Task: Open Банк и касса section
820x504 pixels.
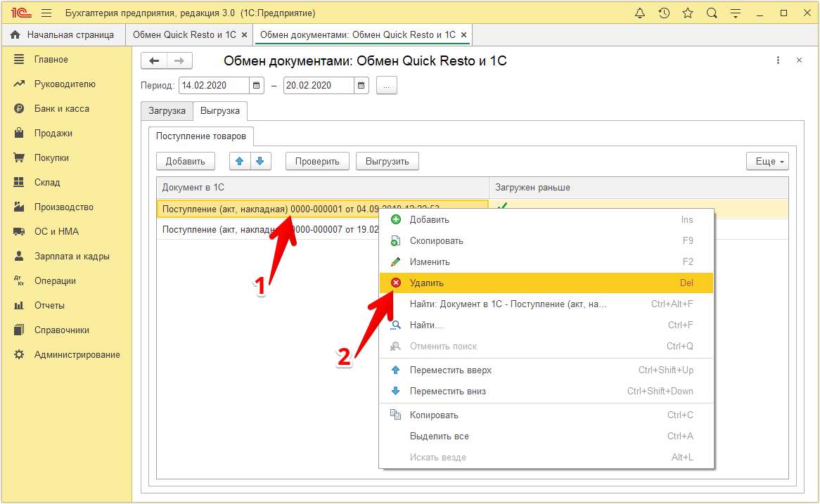Action: (66, 109)
